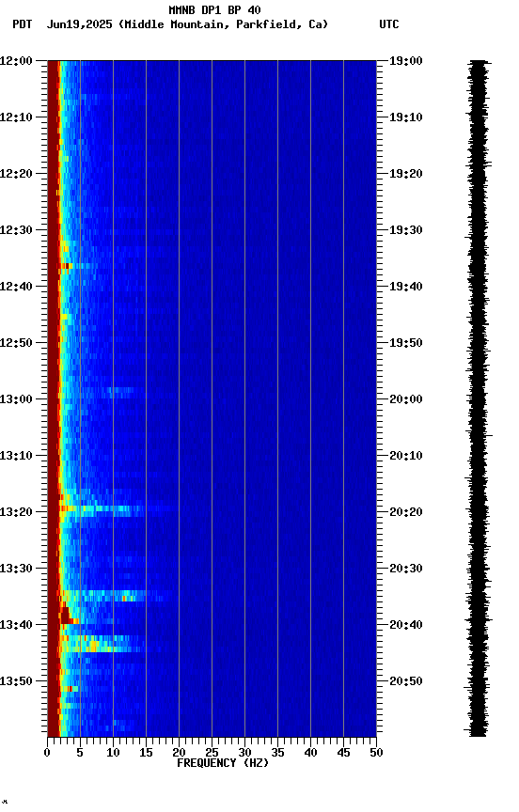The image size is (519, 812).
Task: Click the energy band near 13:35 around 12 Hz
Action: (x=128, y=599)
